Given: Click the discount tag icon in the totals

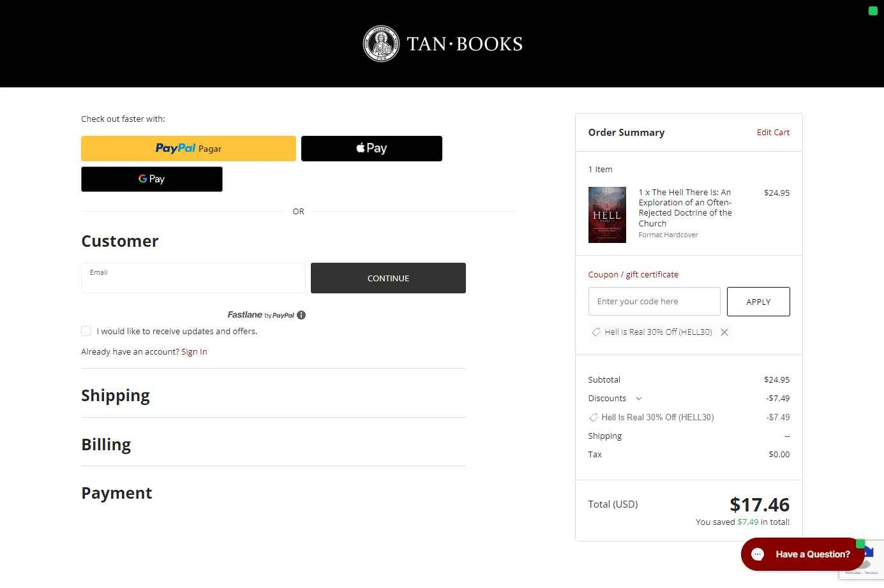Looking at the screenshot, I should click(x=593, y=418).
